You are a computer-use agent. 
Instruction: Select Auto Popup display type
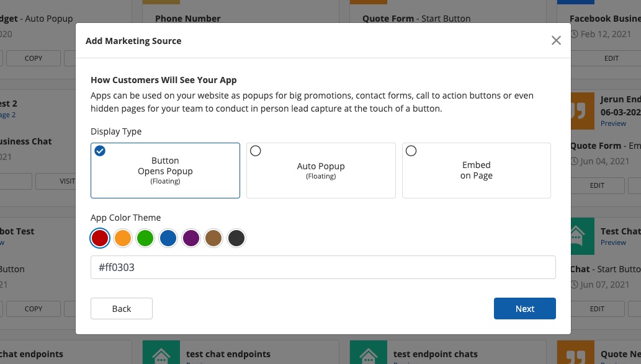(x=321, y=171)
